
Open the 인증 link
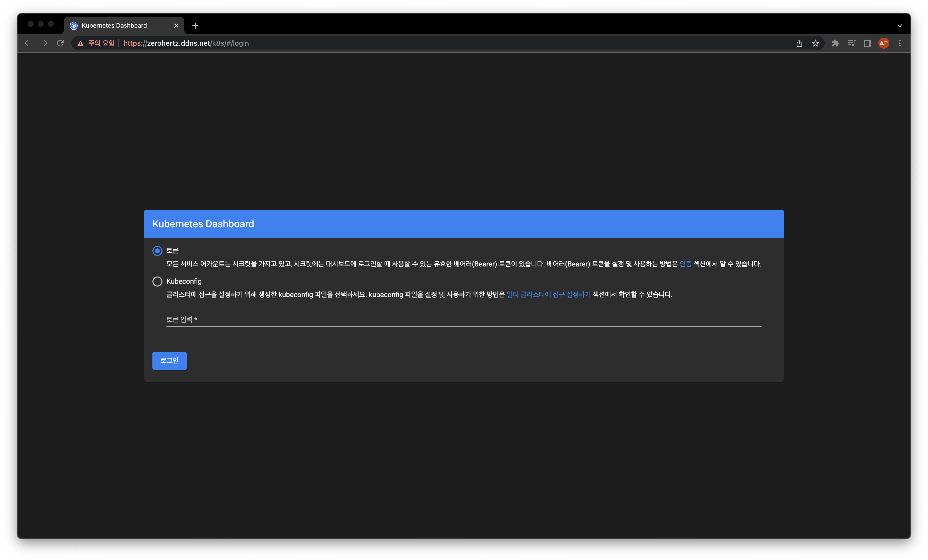pyautogui.click(x=685, y=264)
